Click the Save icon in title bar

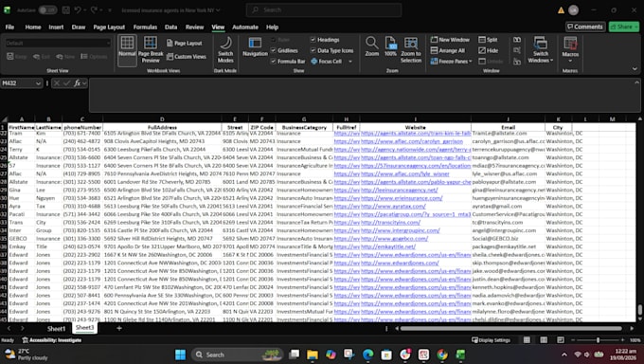point(65,9)
